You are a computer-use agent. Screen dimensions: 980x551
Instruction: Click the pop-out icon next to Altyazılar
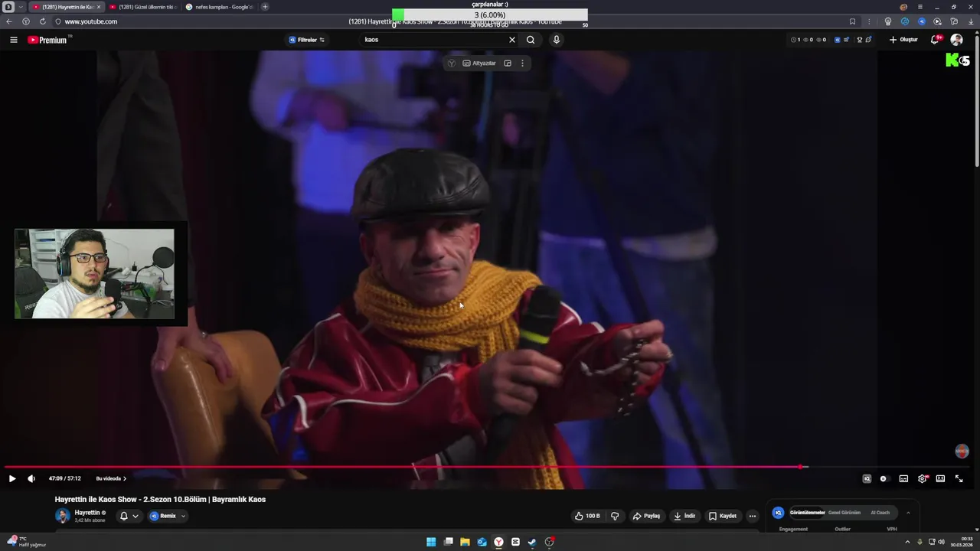click(x=508, y=64)
